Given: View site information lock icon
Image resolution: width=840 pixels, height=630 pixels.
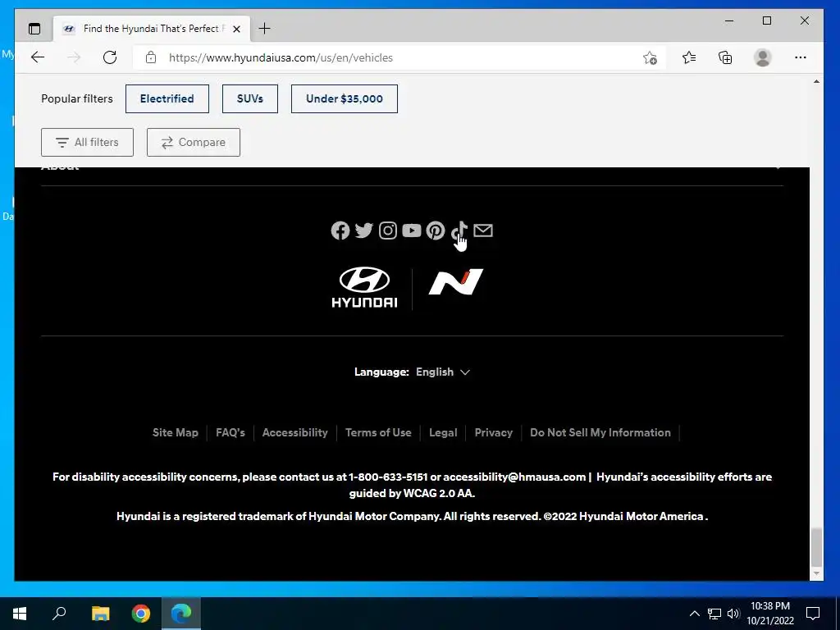Looking at the screenshot, I should 151,57.
